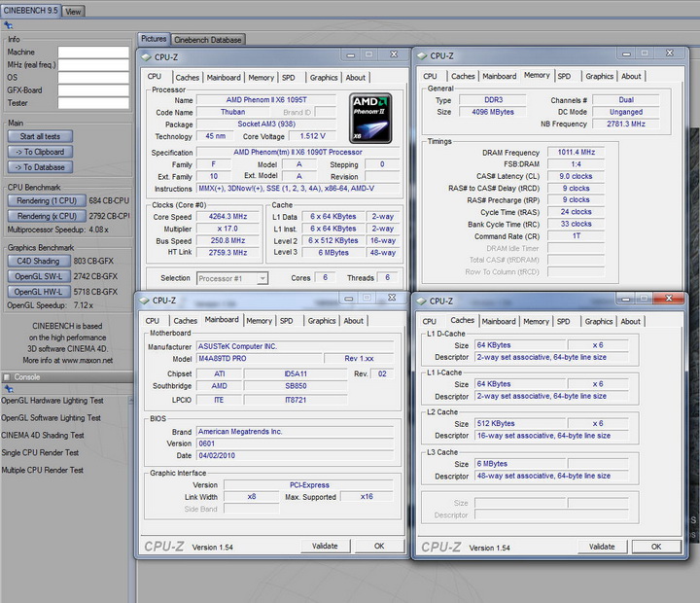Click the small blue icon below the Console header
This screenshot has height=603, width=700.
pos(8,388)
